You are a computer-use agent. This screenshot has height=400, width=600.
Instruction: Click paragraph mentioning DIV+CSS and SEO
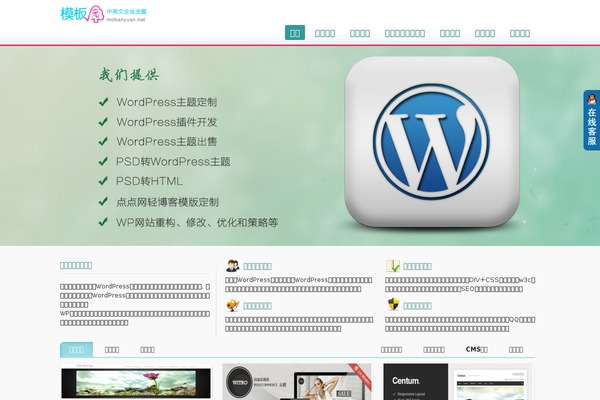pyautogui.click(x=460, y=284)
